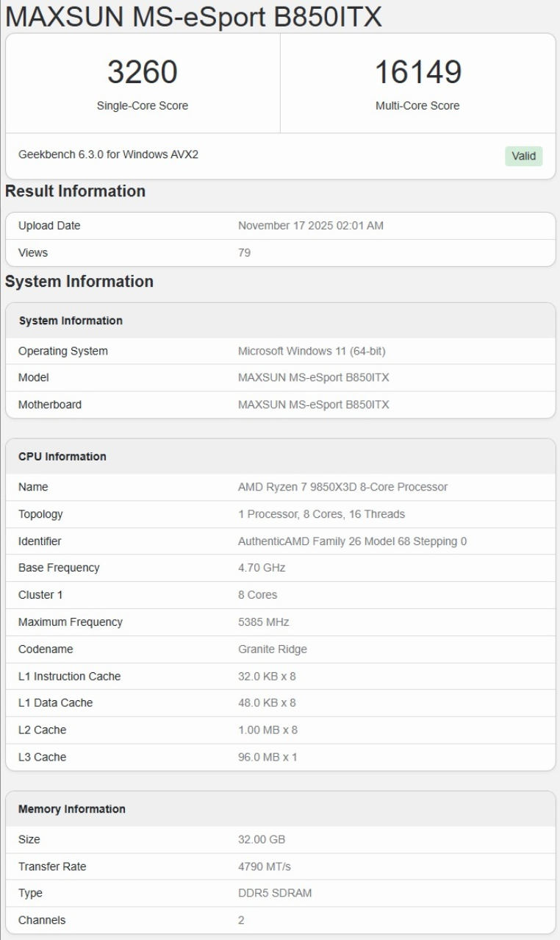This screenshot has width=560, height=940.
Task: Click the Base Frequency value 4.70 GHz
Action: tap(261, 568)
